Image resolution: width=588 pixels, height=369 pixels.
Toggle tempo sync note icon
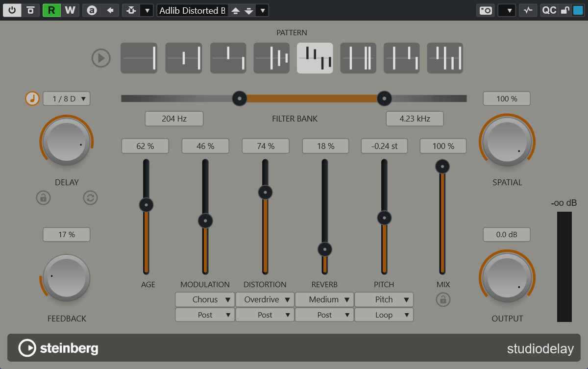[32, 98]
